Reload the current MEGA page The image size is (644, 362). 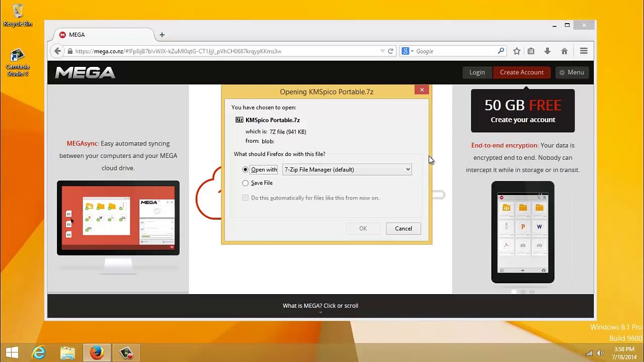[x=390, y=51]
